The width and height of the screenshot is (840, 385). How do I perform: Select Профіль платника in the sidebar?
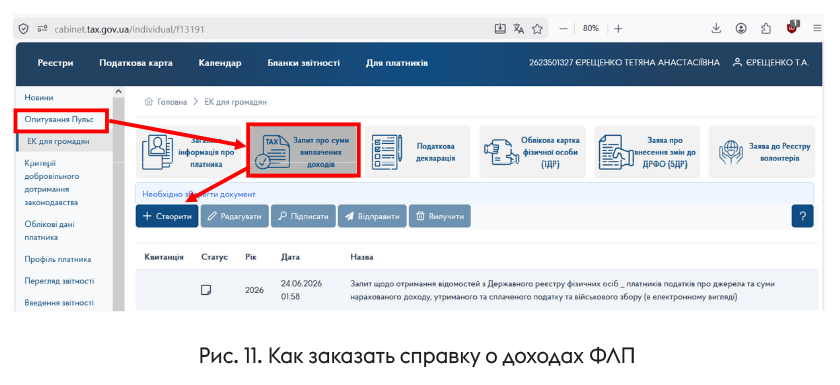[57, 260]
